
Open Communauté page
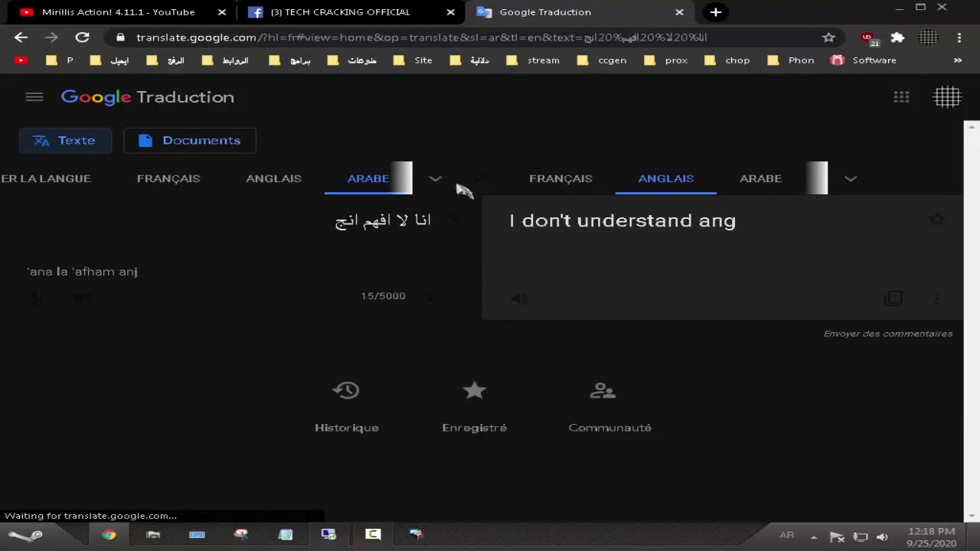click(x=610, y=406)
